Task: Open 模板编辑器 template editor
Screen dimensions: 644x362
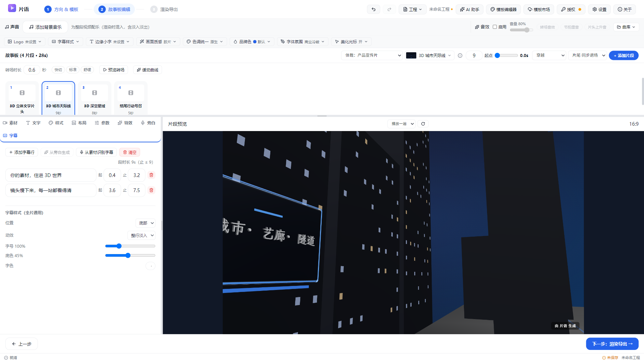Action: coord(503,9)
